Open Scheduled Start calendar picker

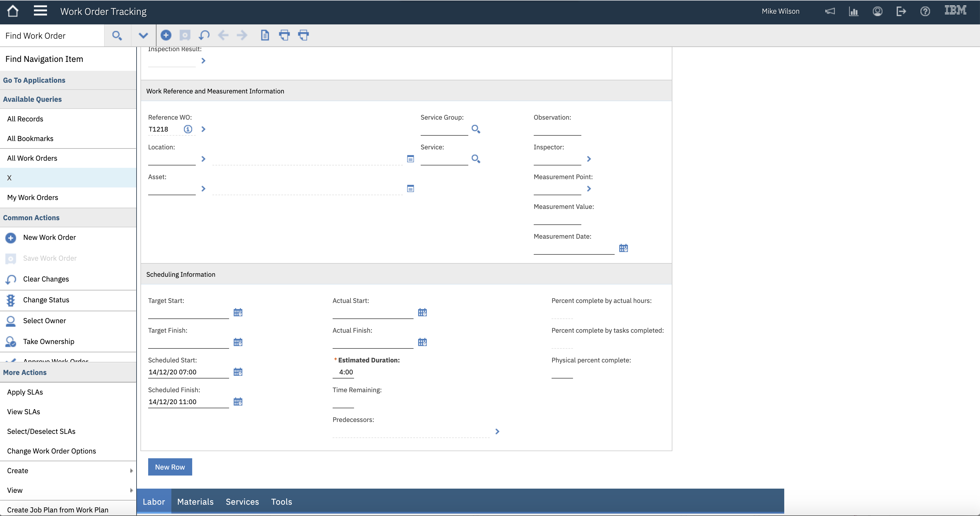point(238,372)
